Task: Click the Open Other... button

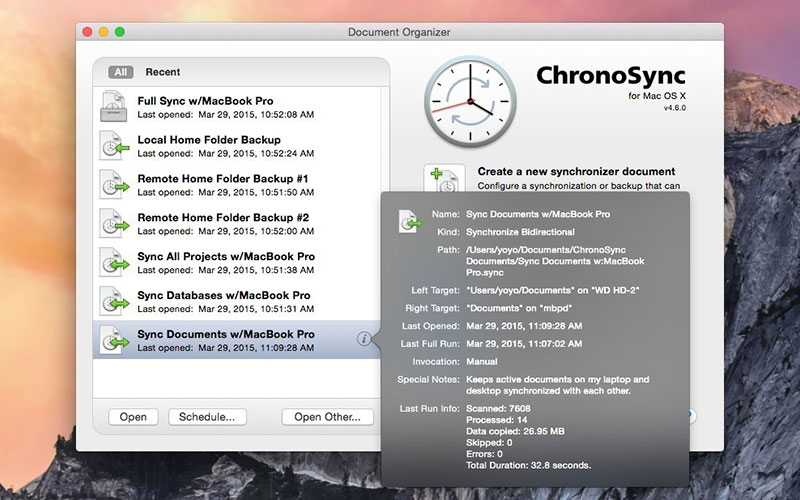Action: [328, 417]
